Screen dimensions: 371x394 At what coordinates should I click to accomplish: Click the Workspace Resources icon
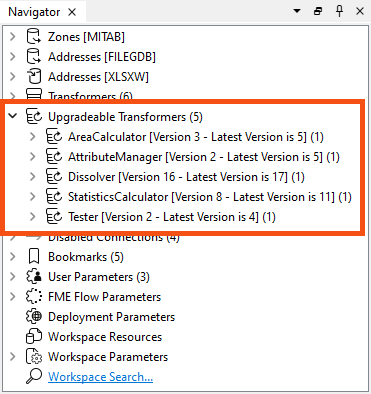34,337
